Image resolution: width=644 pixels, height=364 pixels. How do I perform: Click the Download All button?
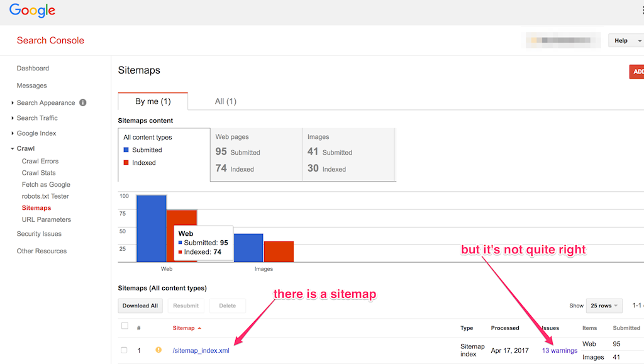point(140,306)
